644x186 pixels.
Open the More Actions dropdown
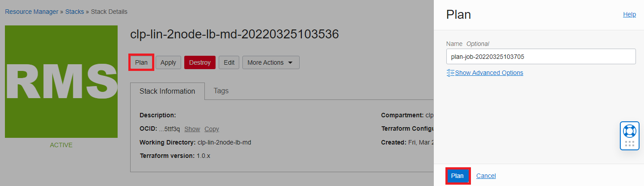tap(271, 62)
